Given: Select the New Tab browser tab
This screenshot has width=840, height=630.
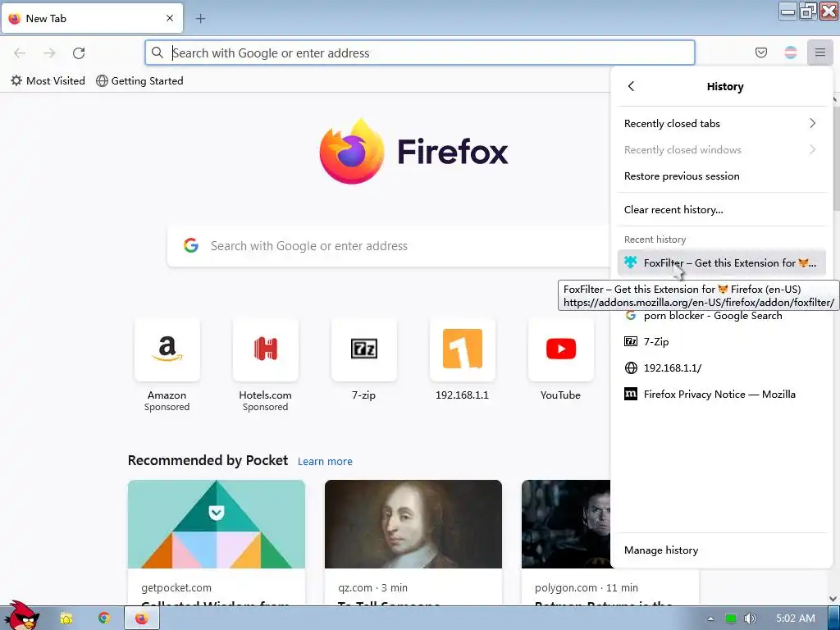Looking at the screenshot, I should pos(92,19).
